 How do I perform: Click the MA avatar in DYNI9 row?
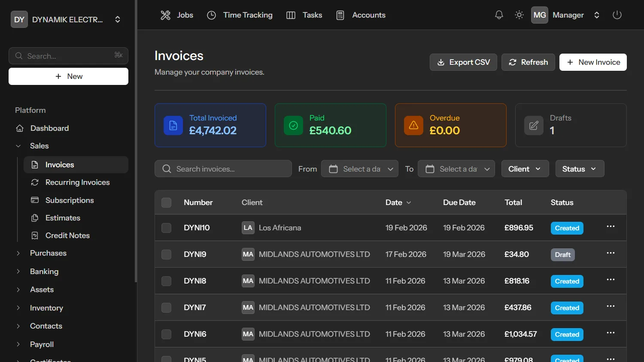pos(248,254)
